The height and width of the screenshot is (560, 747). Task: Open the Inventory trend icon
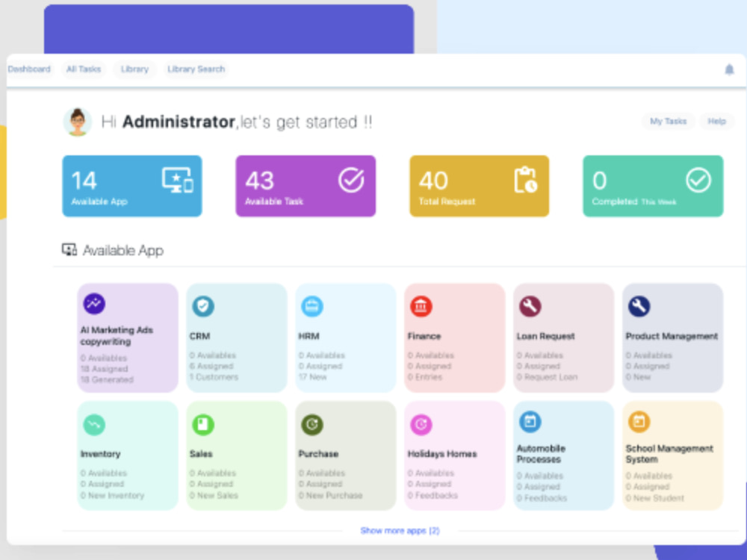pyautogui.click(x=94, y=424)
